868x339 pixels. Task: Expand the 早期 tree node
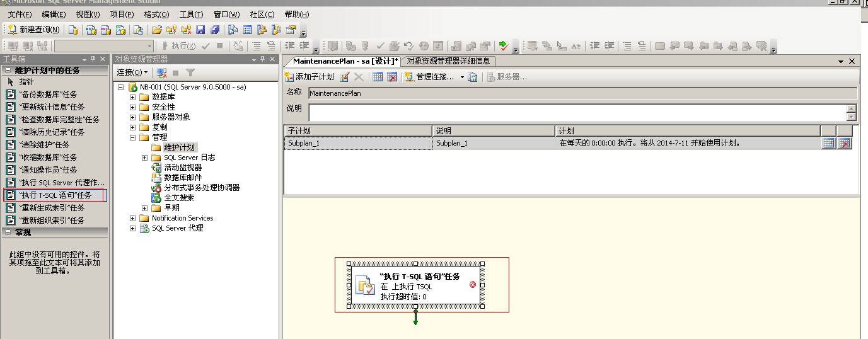coord(145,208)
